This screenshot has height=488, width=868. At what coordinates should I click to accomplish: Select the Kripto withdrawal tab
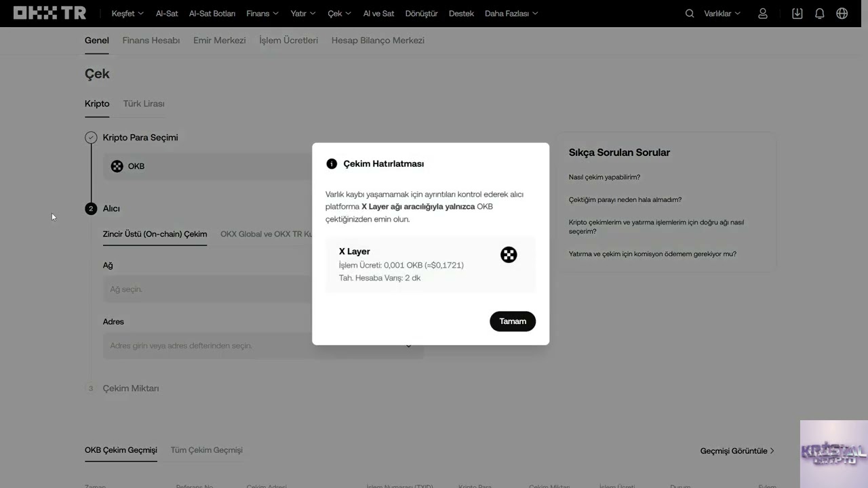coord(97,104)
